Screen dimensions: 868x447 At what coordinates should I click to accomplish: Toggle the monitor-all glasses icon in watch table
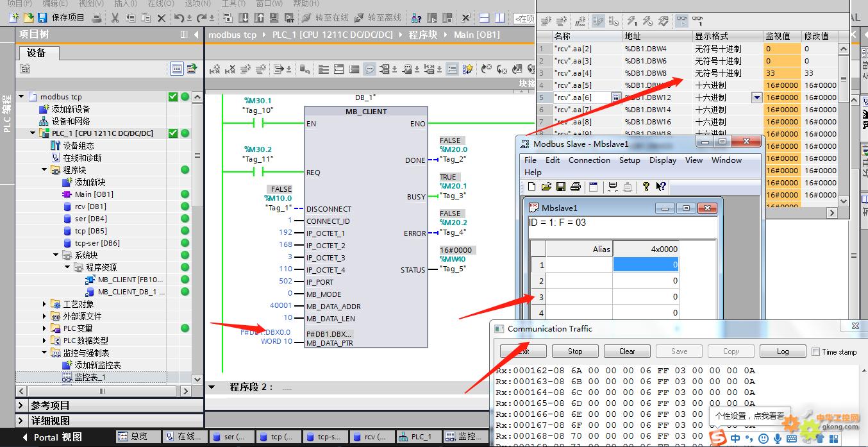pos(682,21)
